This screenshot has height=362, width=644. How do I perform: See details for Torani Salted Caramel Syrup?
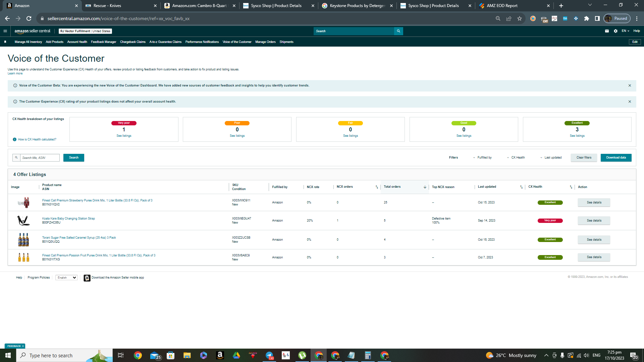point(594,240)
